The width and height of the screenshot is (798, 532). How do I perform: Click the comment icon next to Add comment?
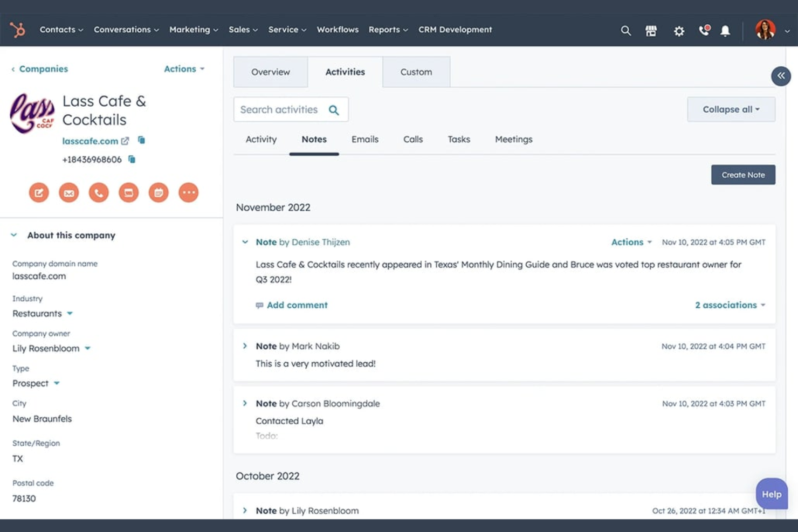pyautogui.click(x=259, y=305)
